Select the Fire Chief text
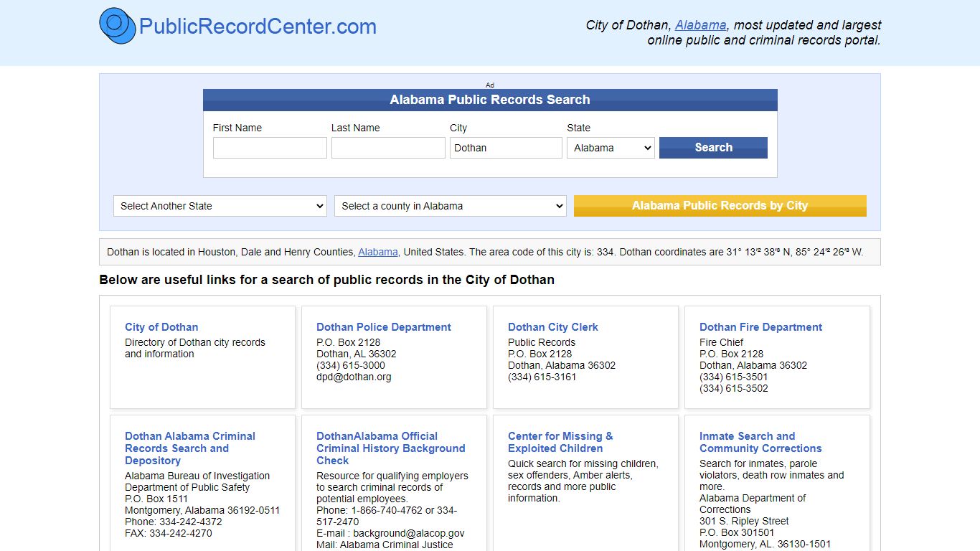Screen dimensions: 980x551 tap(721, 342)
